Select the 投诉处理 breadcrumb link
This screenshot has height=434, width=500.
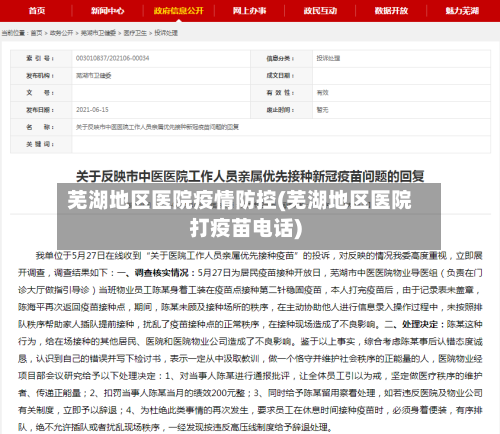click(x=166, y=33)
